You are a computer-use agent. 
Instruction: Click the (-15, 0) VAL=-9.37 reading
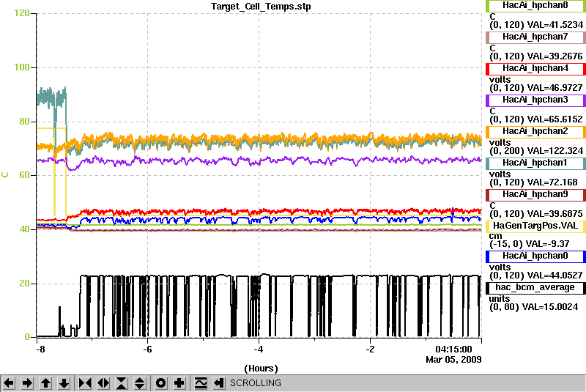(x=529, y=244)
